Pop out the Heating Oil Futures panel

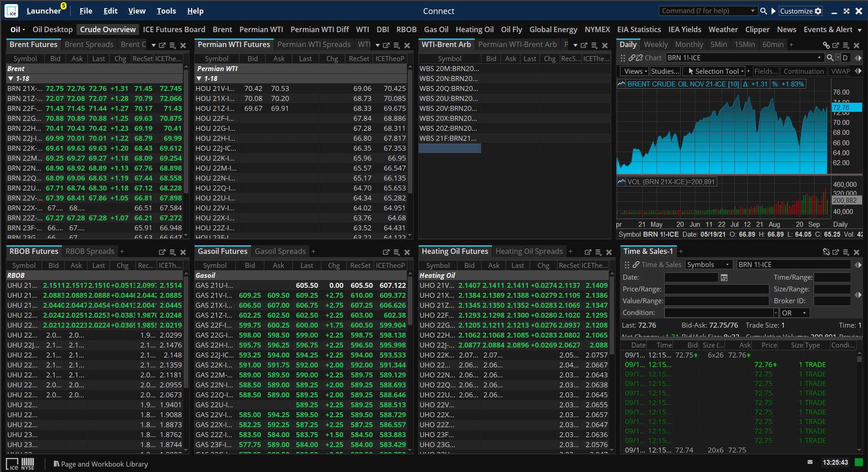point(588,252)
